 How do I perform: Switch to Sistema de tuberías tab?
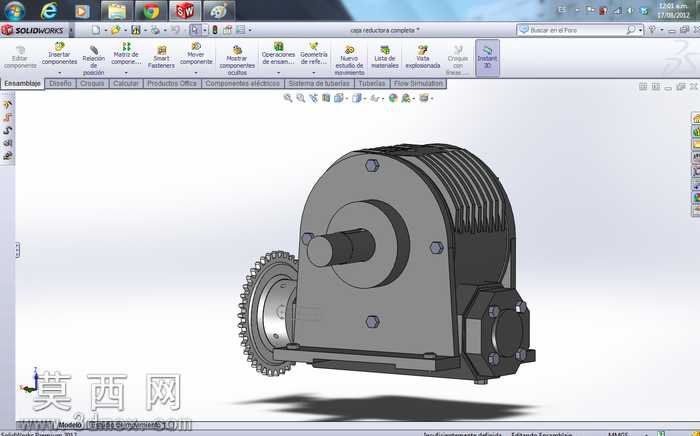pyautogui.click(x=319, y=83)
